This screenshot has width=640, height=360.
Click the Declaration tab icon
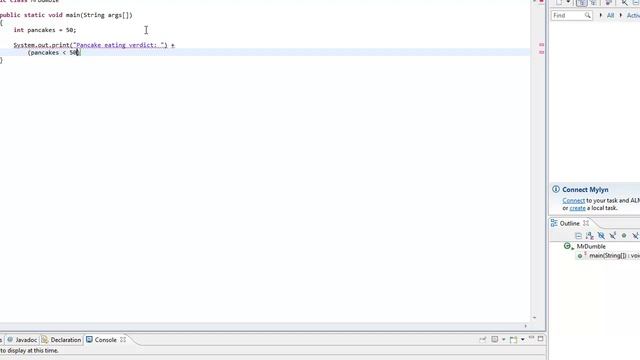44,340
